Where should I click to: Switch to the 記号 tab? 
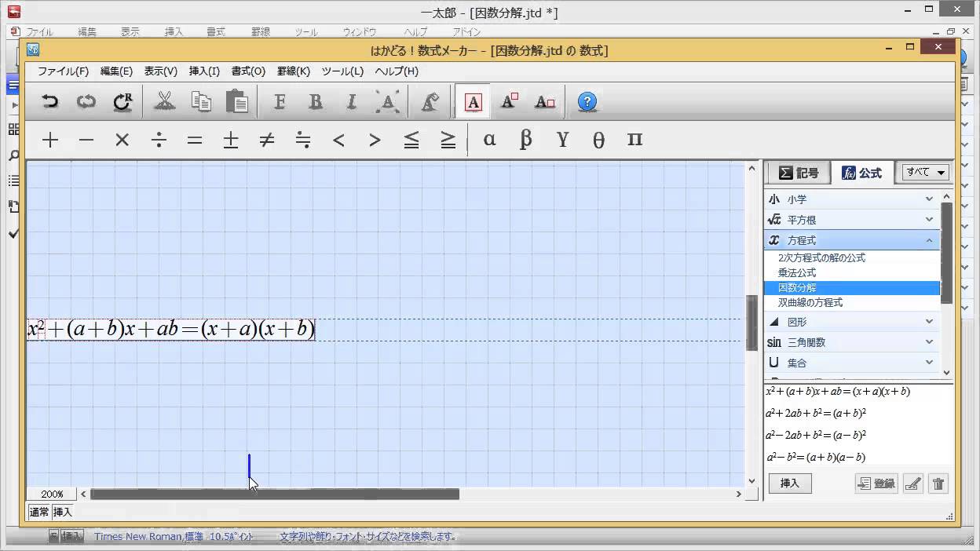pyautogui.click(x=799, y=172)
